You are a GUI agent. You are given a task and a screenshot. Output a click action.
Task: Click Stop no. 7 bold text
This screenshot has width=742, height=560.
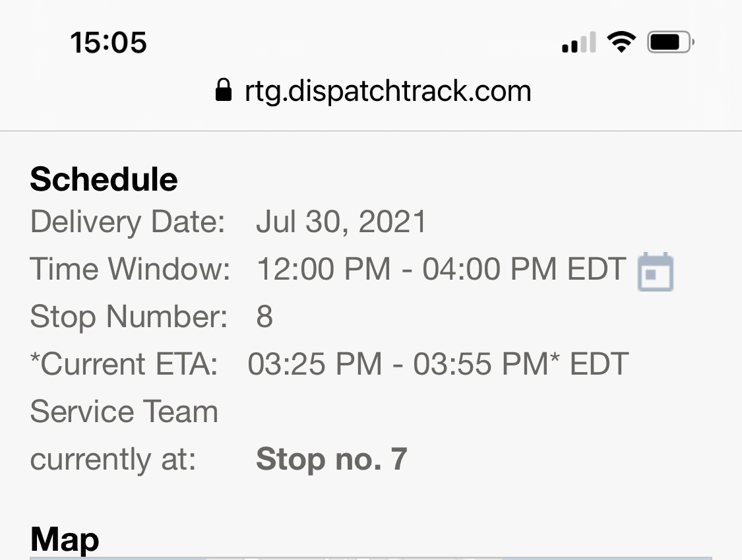[x=332, y=458]
